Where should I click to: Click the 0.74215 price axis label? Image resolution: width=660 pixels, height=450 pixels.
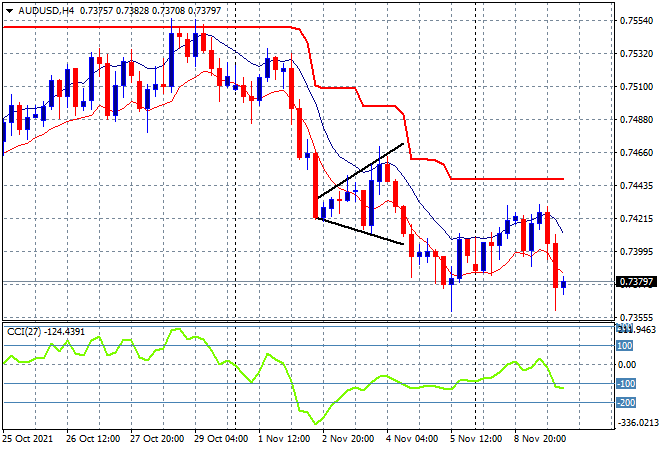(636, 218)
